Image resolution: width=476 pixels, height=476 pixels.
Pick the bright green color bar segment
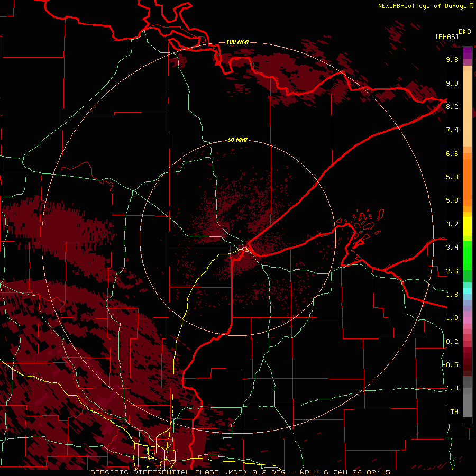(x=467, y=255)
